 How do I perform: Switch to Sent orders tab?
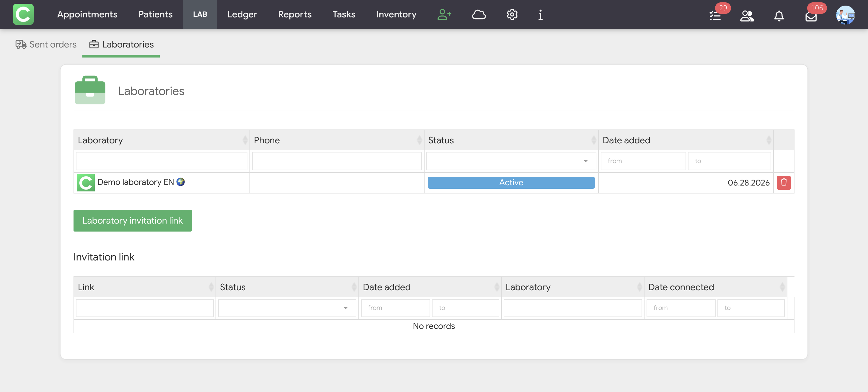point(46,45)
